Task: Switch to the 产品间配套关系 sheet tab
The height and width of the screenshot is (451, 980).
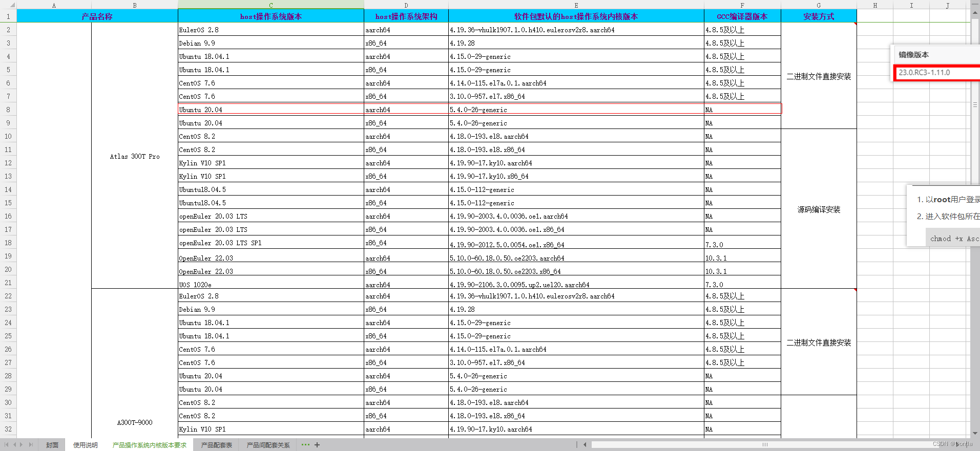Action: (x=268, y=445)
